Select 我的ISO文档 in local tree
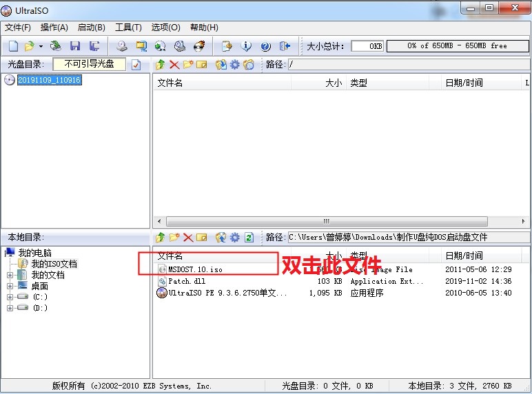 (54, 264)
